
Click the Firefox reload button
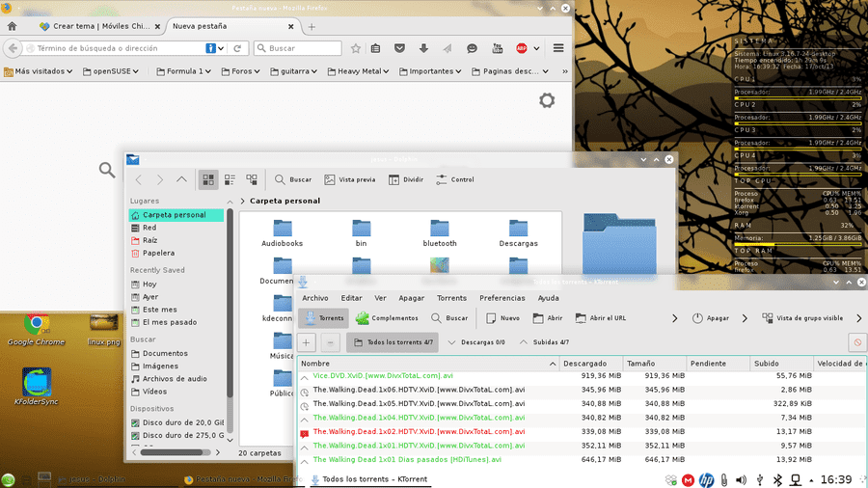[x=237, y=48]
